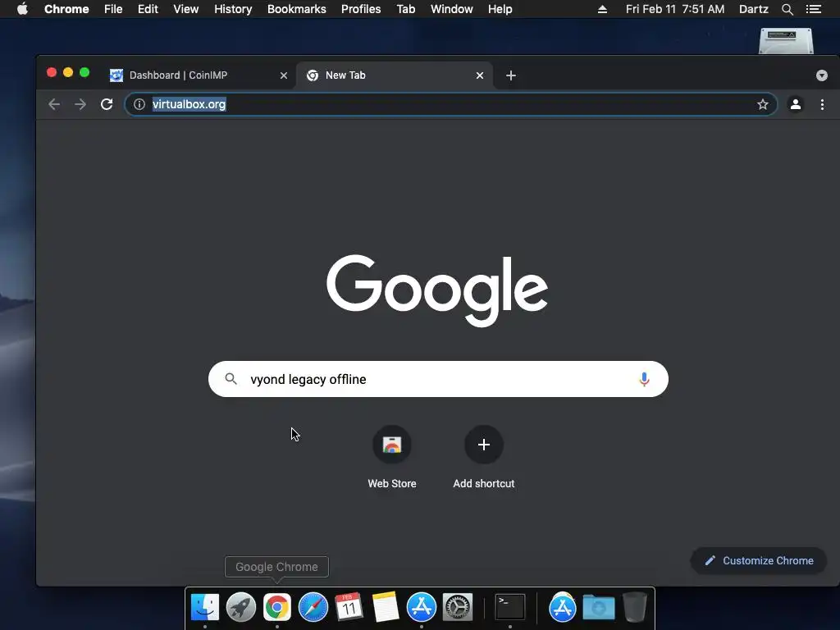The image size is (840, 630).
Task: Open the Trash in the Dock
Action: 634,607
